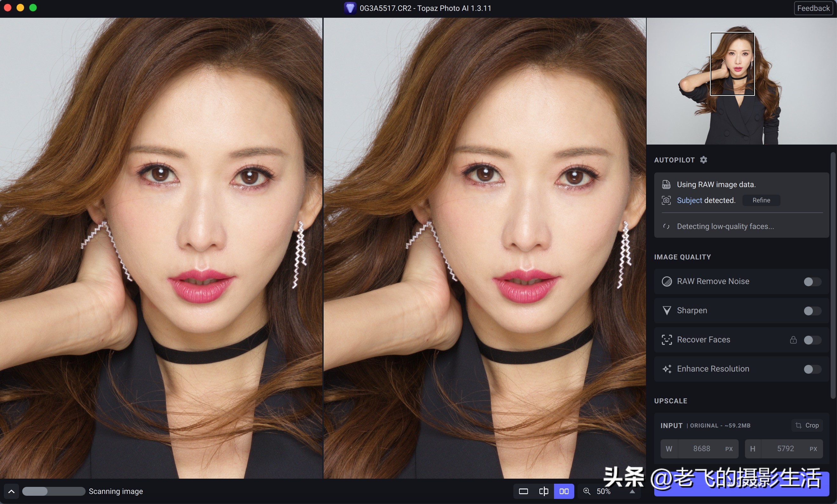Open the Feedback menu in title bar

point(813,8)
